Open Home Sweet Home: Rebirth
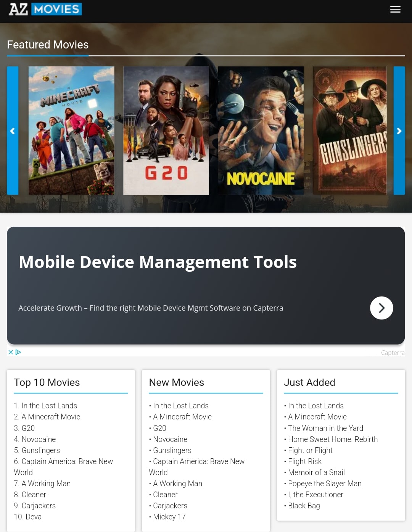 tap(333, 439)
